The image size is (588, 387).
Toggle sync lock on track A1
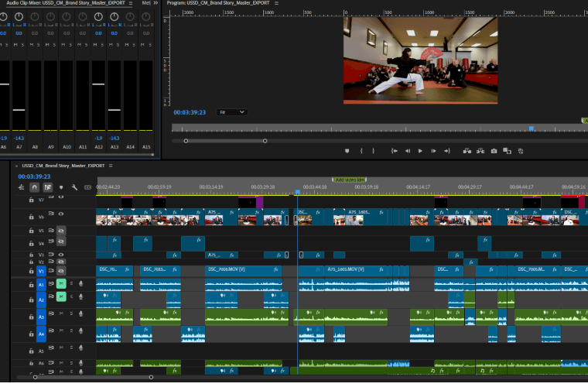pos(51,283)
